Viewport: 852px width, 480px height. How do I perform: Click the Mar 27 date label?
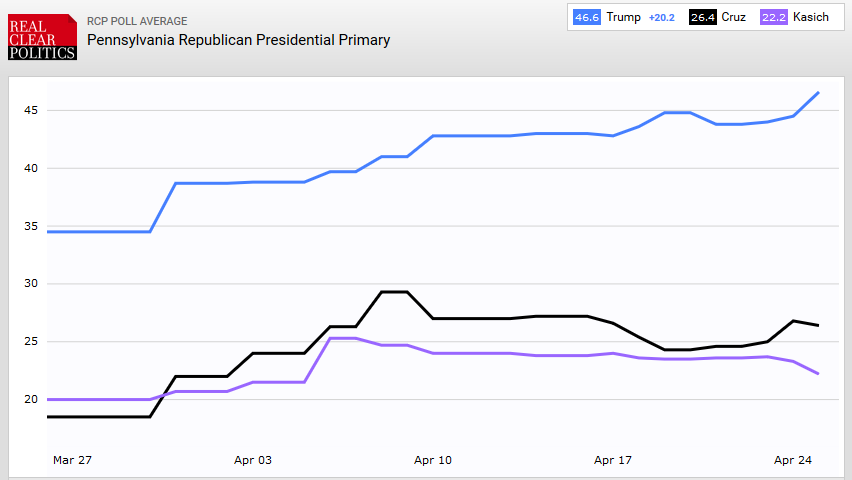(x=70, y=460)
